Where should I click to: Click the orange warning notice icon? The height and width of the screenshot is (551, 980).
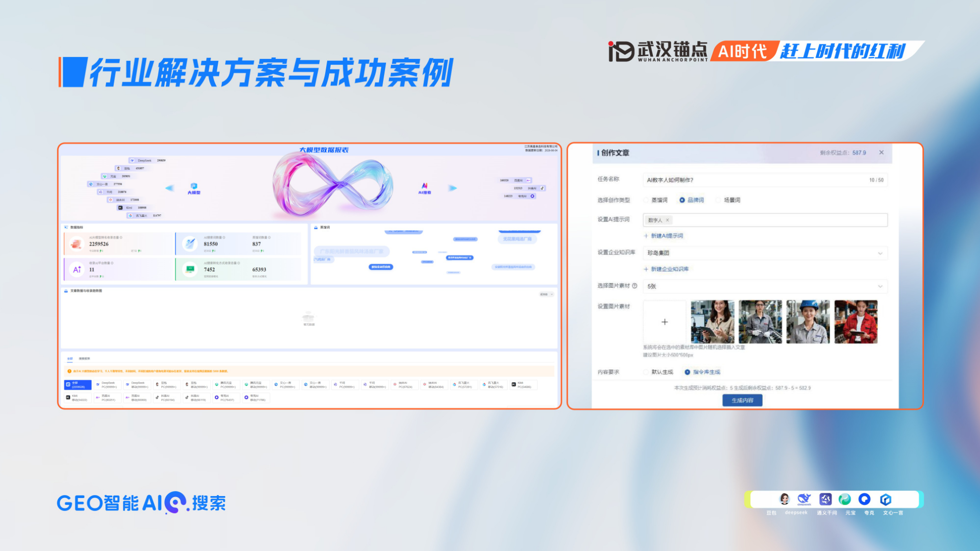coord(69,371)
